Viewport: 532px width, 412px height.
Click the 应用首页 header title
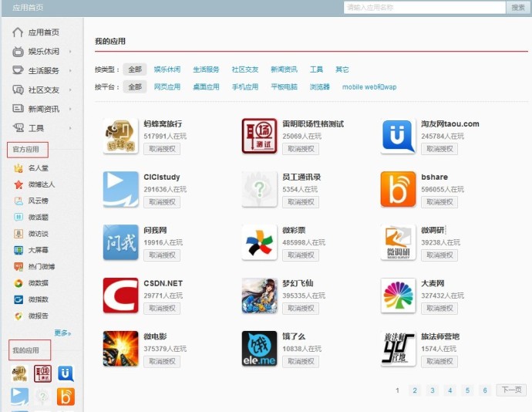[28, 8]
